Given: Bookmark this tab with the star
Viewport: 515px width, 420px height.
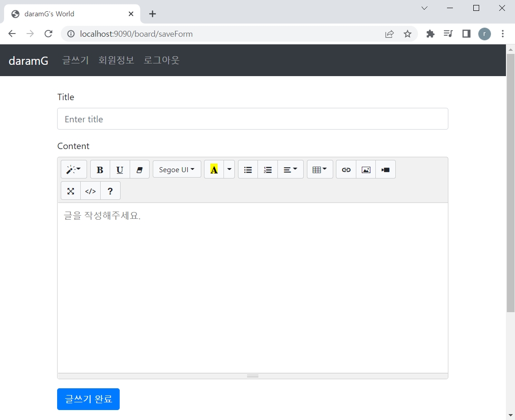Looking at the screenshot, I should (408, 34).
